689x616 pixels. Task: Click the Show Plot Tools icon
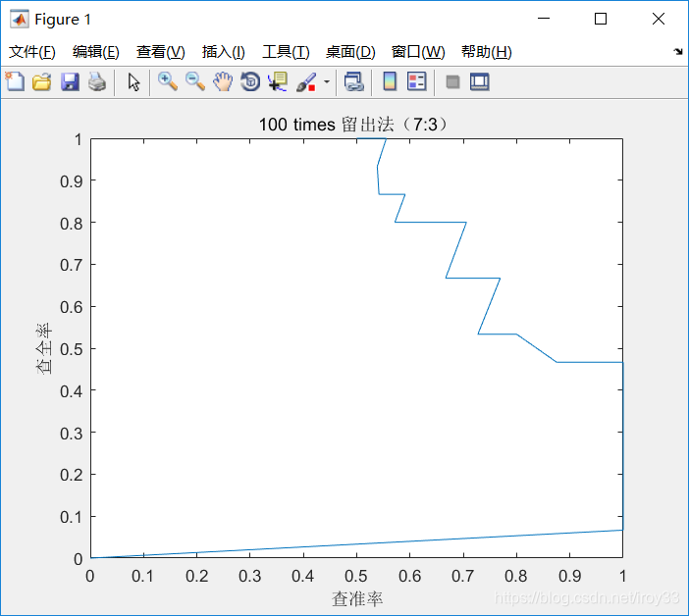pyautogui.click(x=479, y=82)
